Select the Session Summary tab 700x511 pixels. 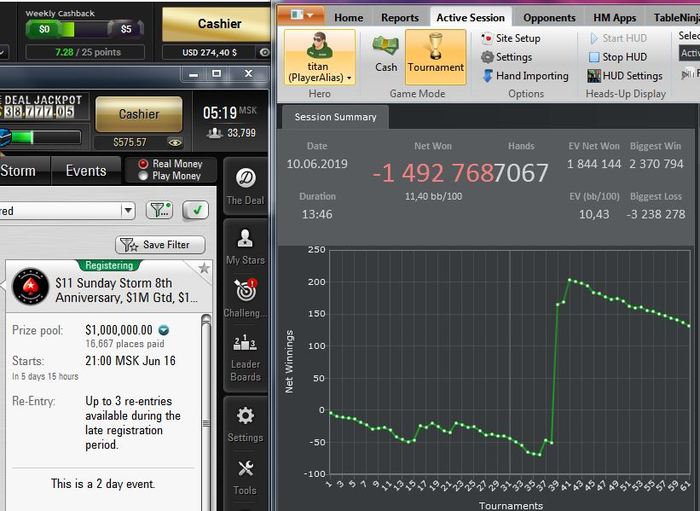point(335,117)
